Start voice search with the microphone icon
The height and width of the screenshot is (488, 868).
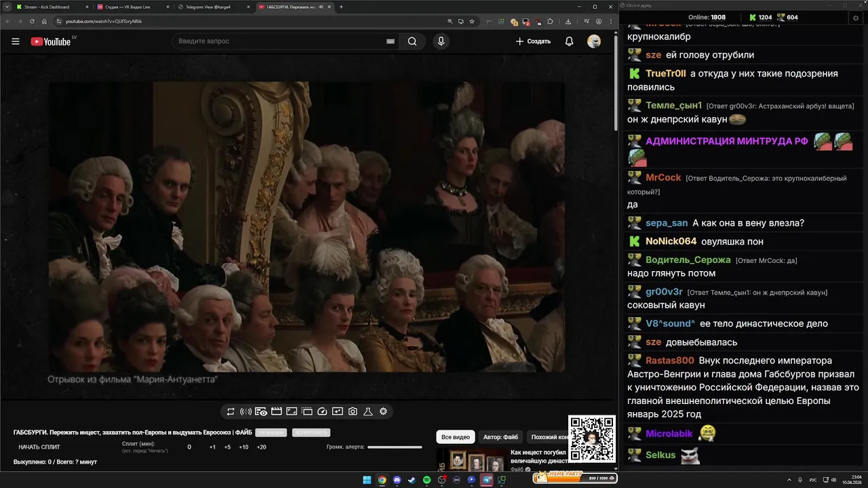(441, 41)
